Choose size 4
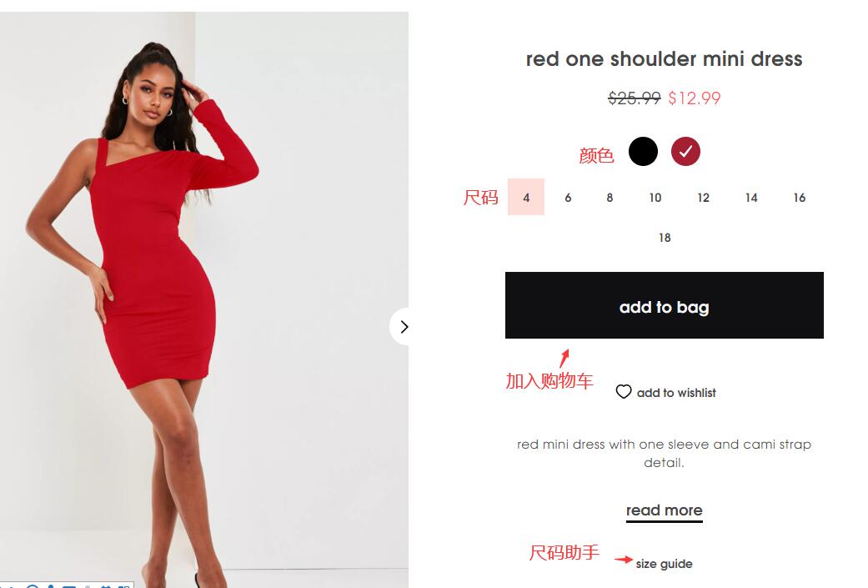Viewport: 868px width, 588px height. coord(526,197)
